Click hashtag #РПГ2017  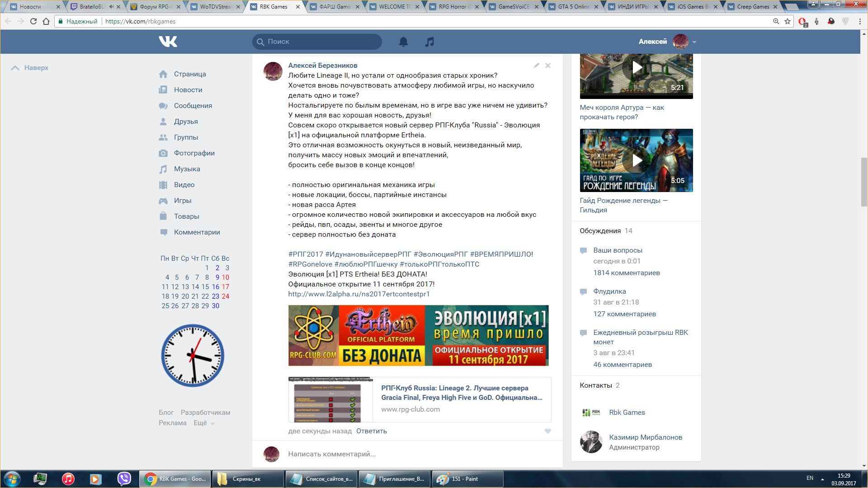tap(306, 254)
